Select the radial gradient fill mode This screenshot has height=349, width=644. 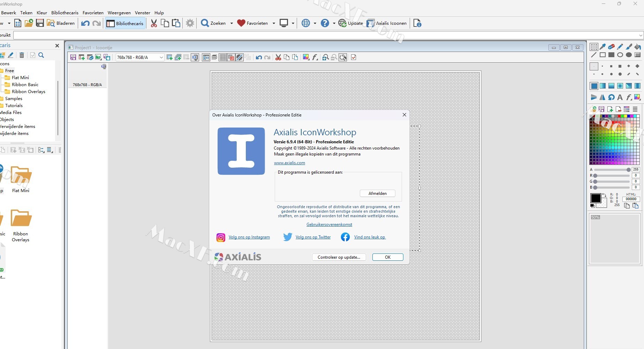pyautogui.click(x=620, y=86)
